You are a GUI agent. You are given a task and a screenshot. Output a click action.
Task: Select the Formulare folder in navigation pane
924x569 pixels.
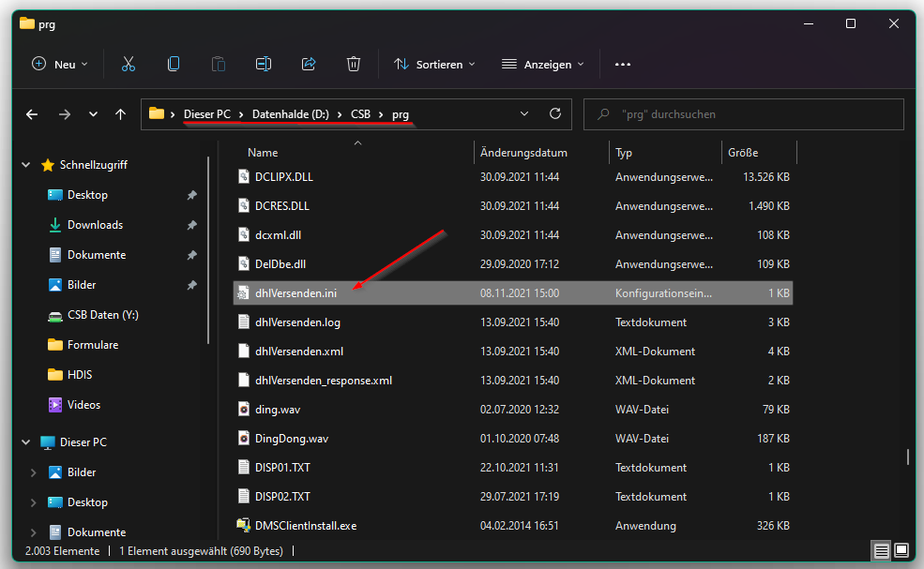[x=93, y=345]
